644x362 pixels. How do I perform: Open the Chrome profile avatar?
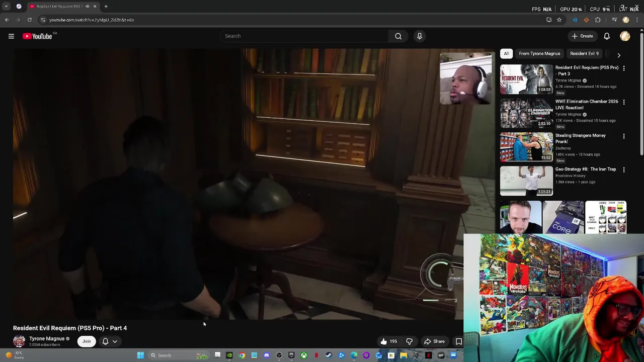pos(626,20)
